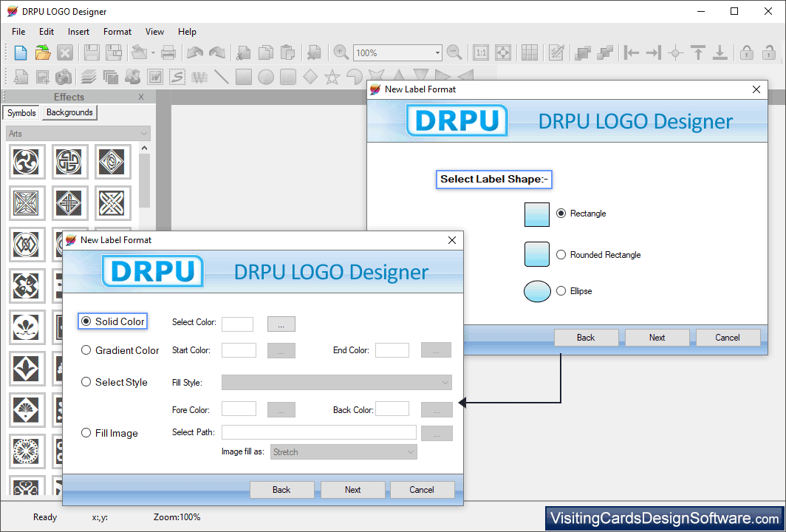Open the Fill Style dropdown
Viewport: 786px width, 532px height.
click(x=336, y=383)
